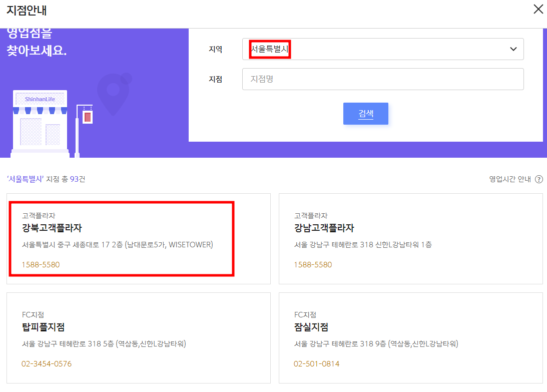
Task: Expand the 지역 region dropdown
Action: click(x=383, y=49)
